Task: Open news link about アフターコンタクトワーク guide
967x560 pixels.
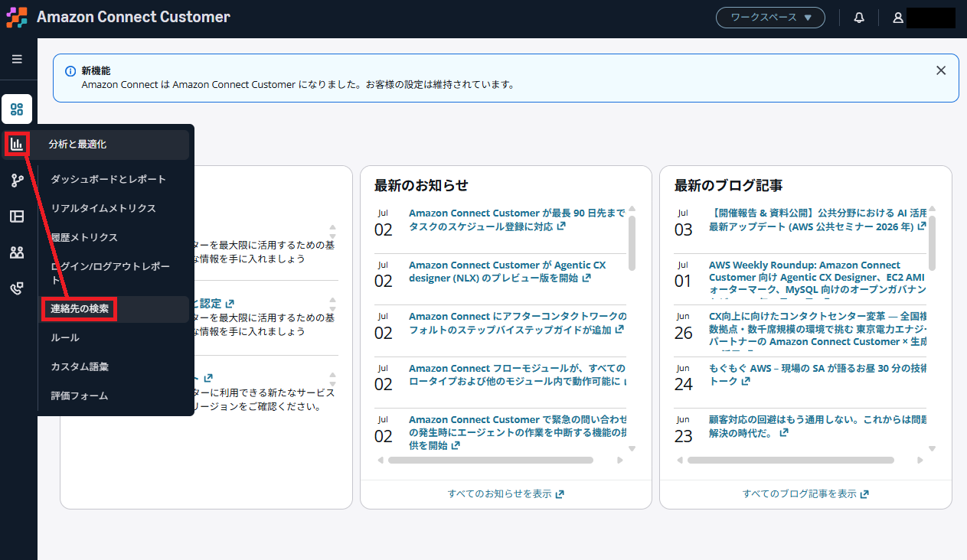Action: point(518,323)
